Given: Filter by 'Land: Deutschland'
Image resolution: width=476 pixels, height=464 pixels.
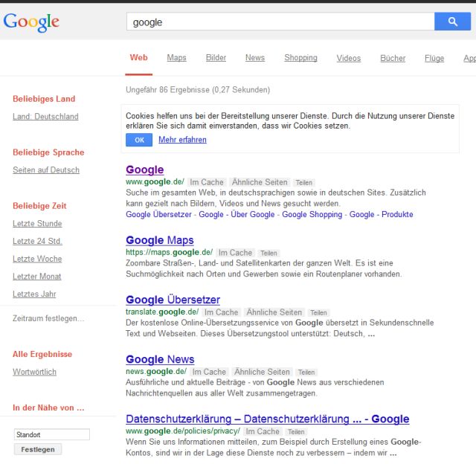Looking at the screenshot, I should [45, 117].
